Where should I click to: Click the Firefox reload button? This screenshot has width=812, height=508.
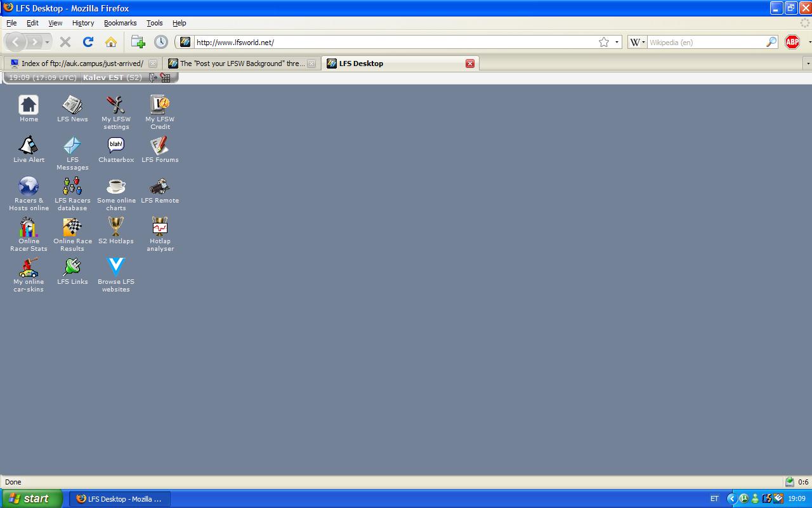coord(88,42)
